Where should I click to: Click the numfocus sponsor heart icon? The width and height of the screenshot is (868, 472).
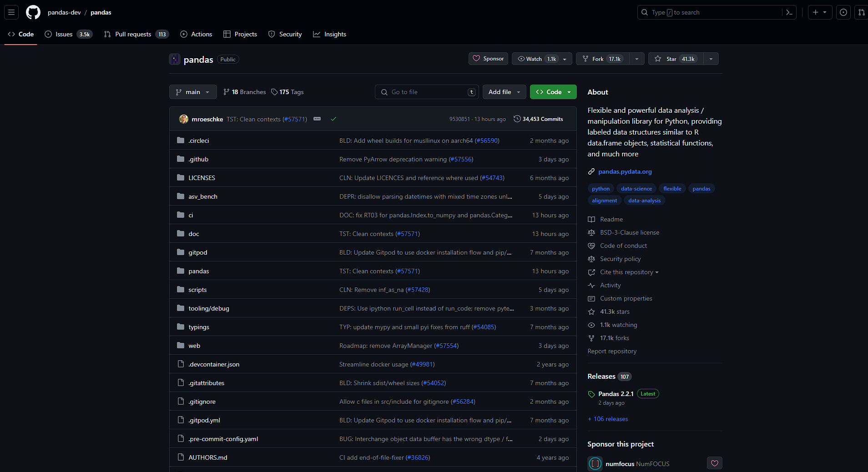[x=715, y=463]
